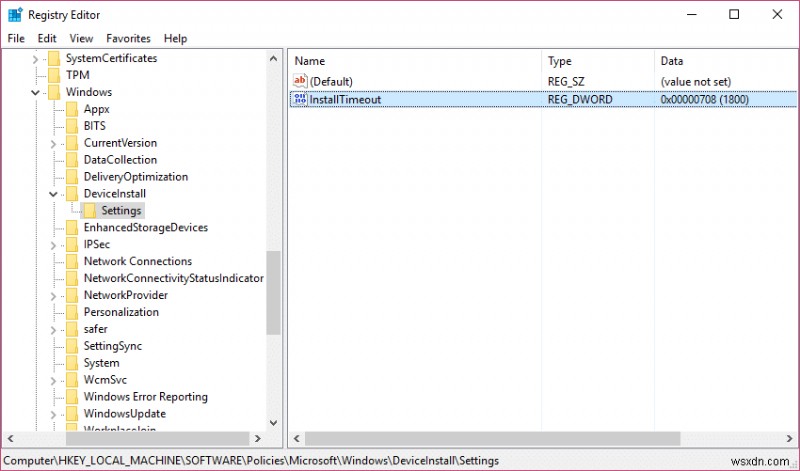
Task: Select the (Default) value name
Action: click(331, 82)
